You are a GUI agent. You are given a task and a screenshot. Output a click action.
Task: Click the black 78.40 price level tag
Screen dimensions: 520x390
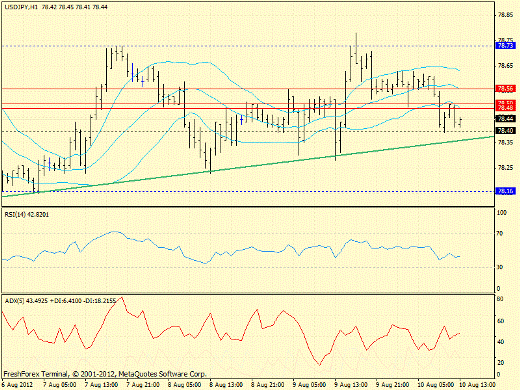click(x=506, y=130)
